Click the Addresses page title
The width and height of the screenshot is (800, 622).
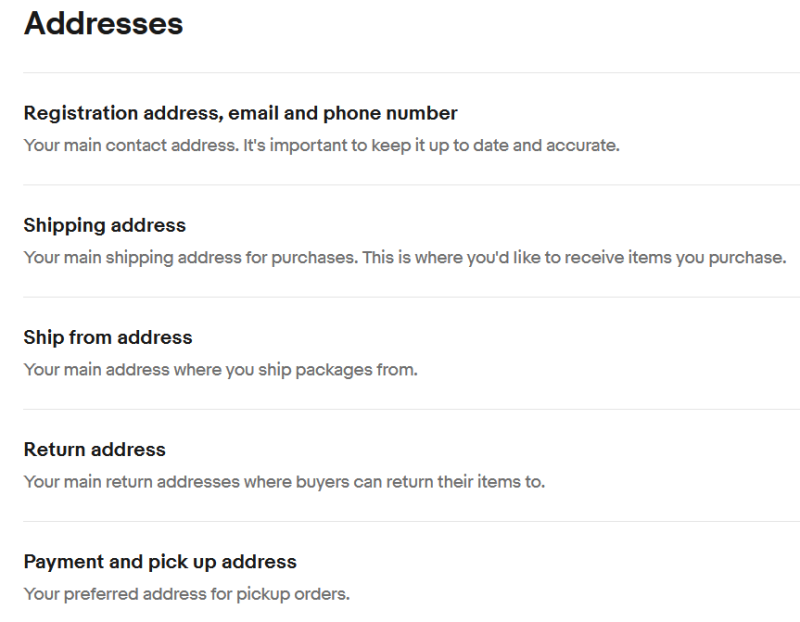click(103, 24)
